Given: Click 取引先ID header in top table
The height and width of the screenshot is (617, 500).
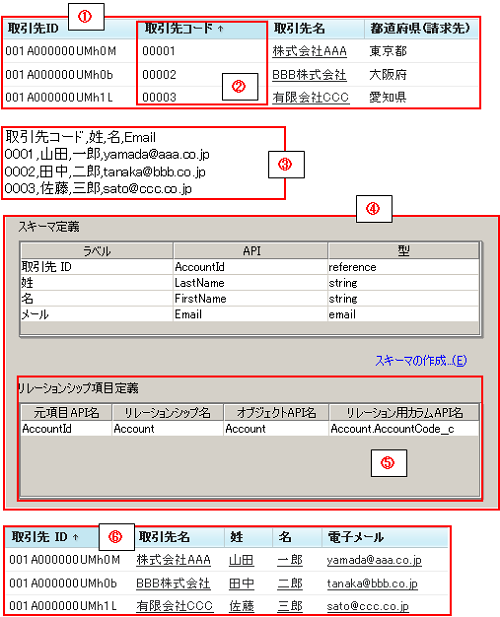Looking at the screenshot, I should [x=33, y=28].
